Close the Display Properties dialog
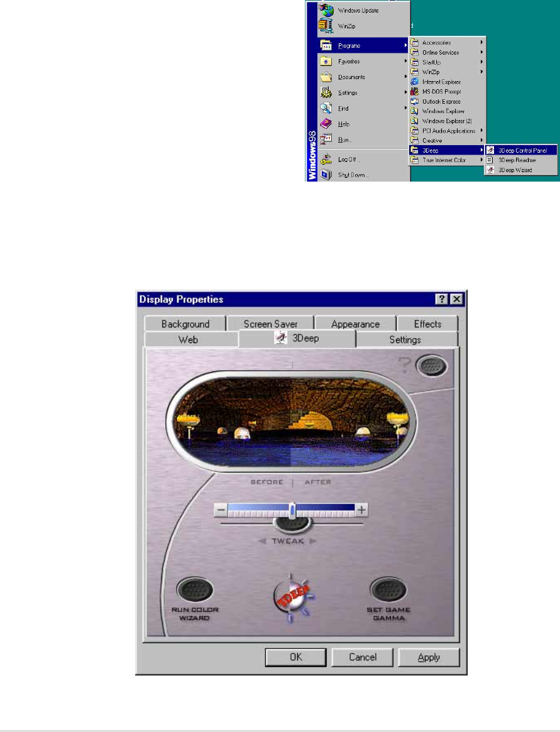Screen dimensions: 560x732 click(456, 299)
